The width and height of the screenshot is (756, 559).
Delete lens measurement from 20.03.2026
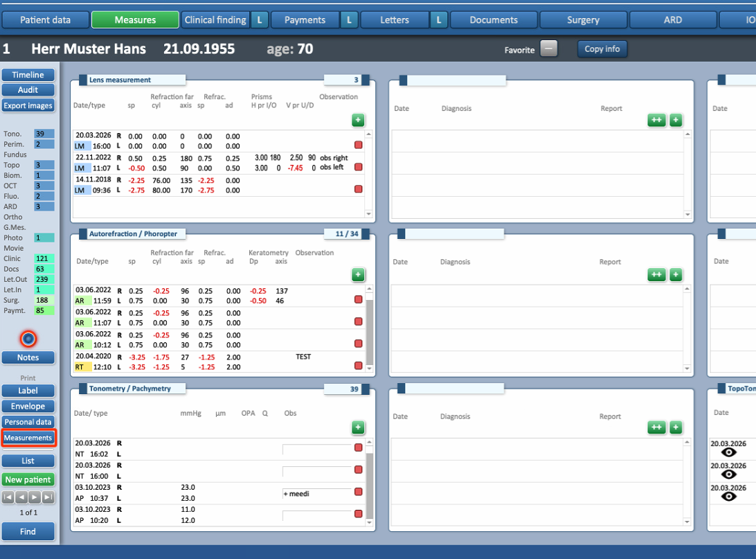point(358,145)
